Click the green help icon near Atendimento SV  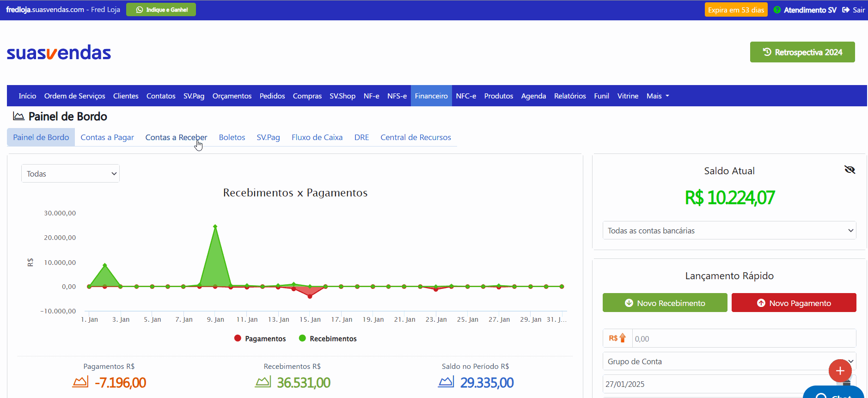pos(777,10)
